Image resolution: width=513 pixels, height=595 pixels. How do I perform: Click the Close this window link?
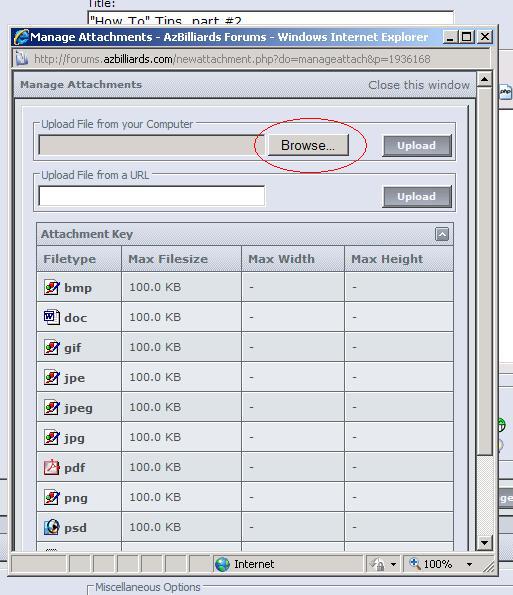click(419, 85)
